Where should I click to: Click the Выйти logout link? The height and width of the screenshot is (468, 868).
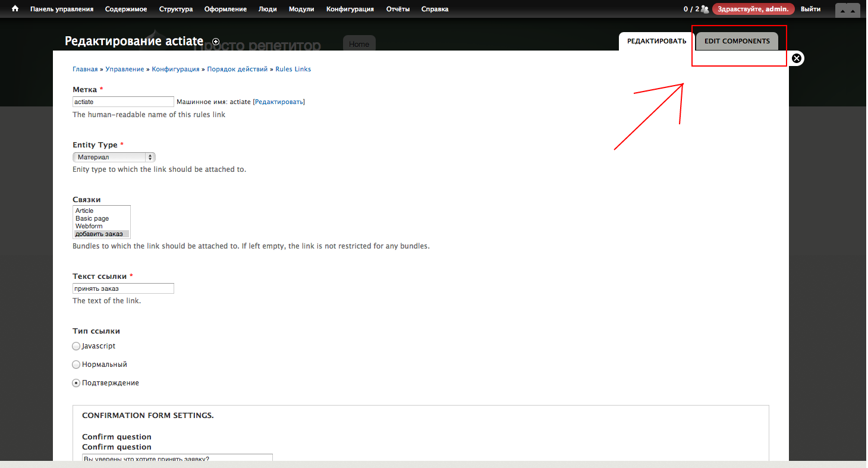coord(810,9)
